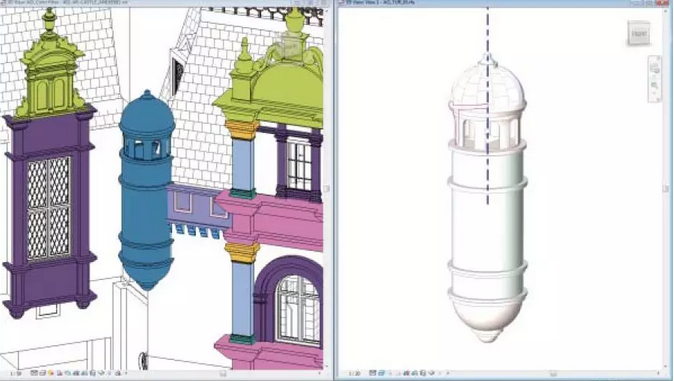
Task: Open detail level control in turret family view
Action: (373, 373)
